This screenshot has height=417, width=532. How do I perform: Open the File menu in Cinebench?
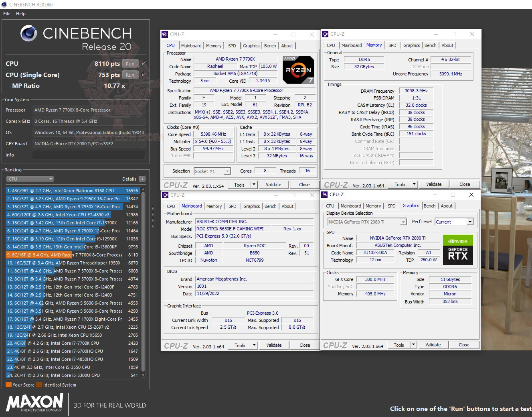[7, 14]
